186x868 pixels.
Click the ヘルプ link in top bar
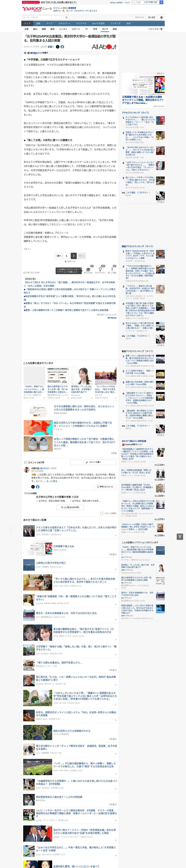click(127, 2)
